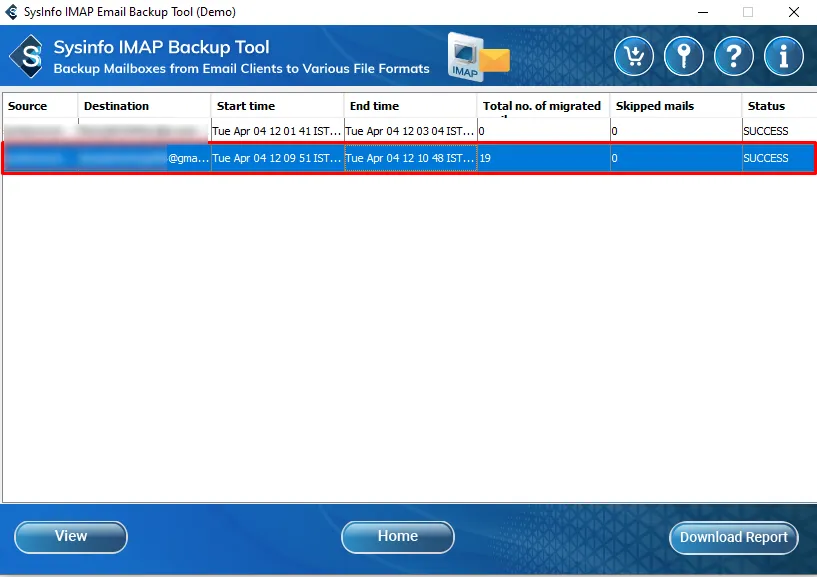The image size is (817, 577).
Task: Open the info about icon
Action: pos(784,57)
